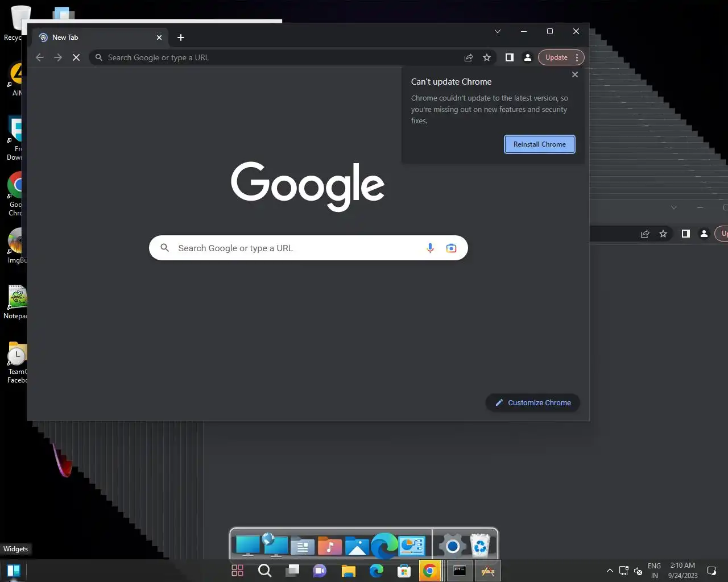Maximize the front Chrome window
This screenshot has width=728, height=582.
point(550,31)
